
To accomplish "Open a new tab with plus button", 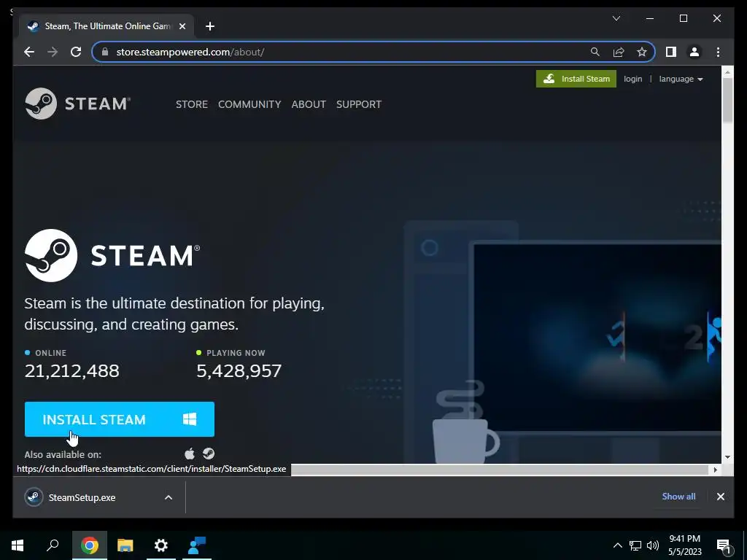I will pos(209,26).
